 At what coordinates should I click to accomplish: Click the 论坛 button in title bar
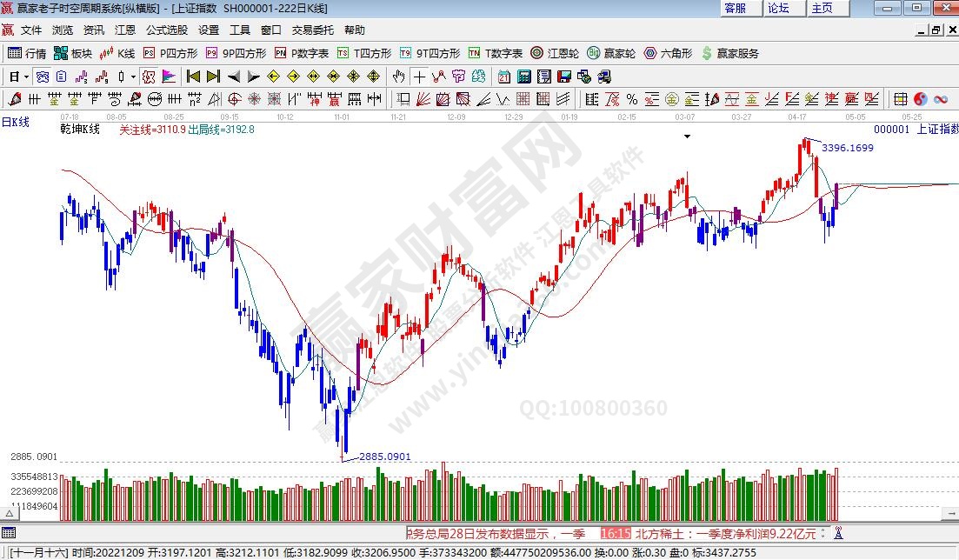[x=778, y=8]
